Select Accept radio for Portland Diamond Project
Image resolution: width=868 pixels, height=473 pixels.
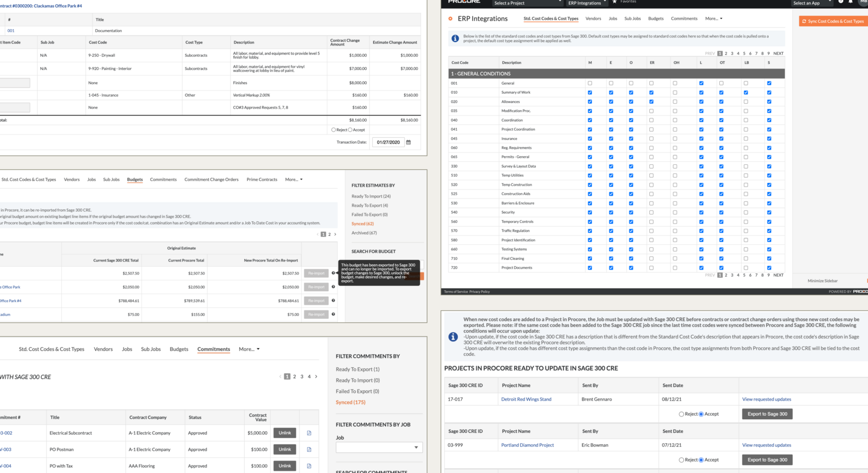pos(701,460)
